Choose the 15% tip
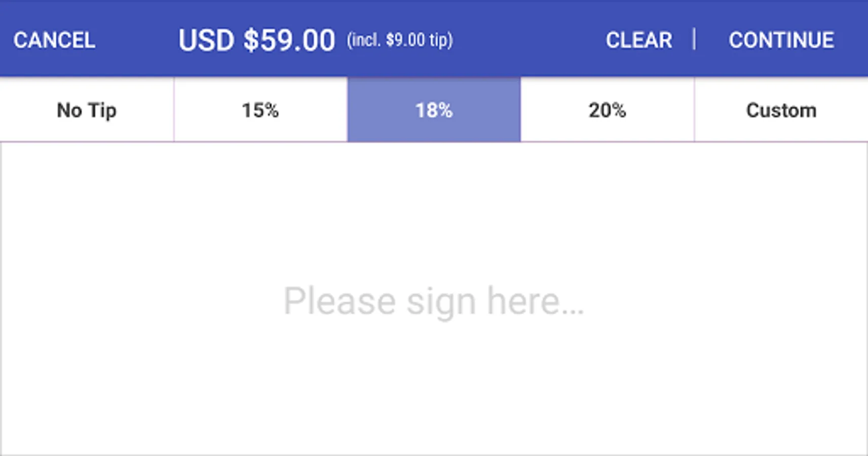868x456 pixels. 260,110
